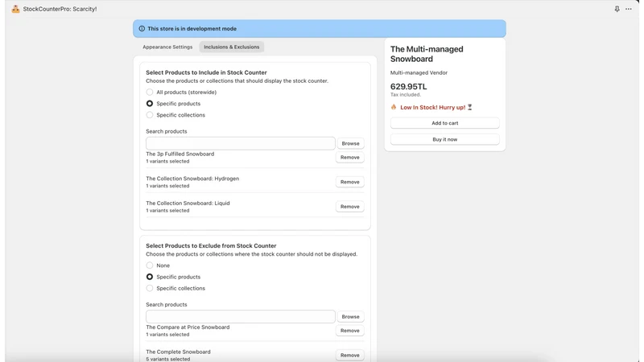Click Buy it now in the preview
The width and height of the screenshot is (644, 362).
tap(445, 139)
